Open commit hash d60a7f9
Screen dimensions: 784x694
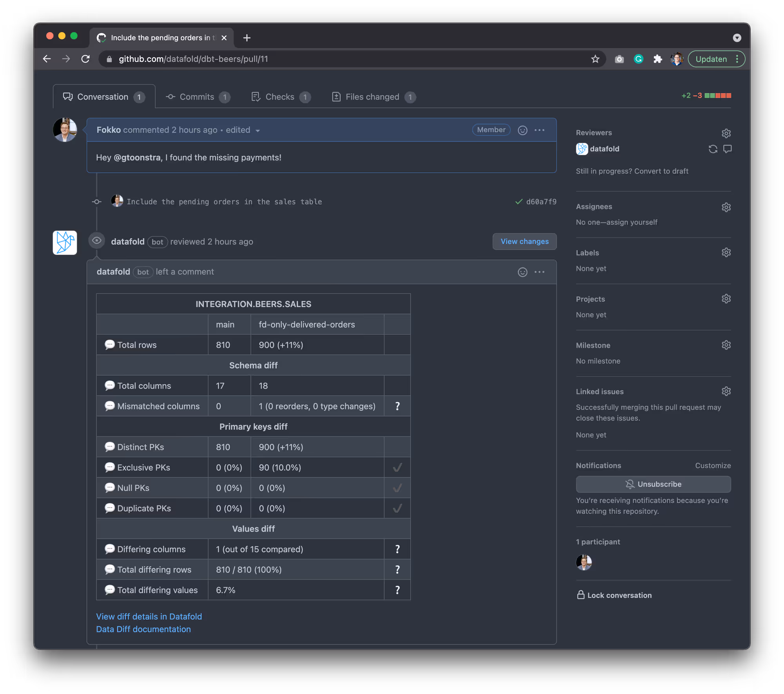[541, 202]
